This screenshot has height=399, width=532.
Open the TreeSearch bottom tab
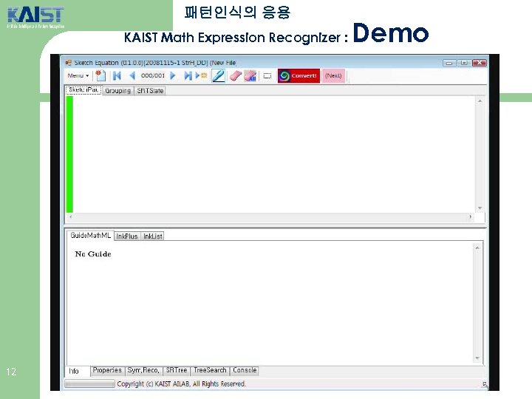pyautogui.click(x=210, y=370)
